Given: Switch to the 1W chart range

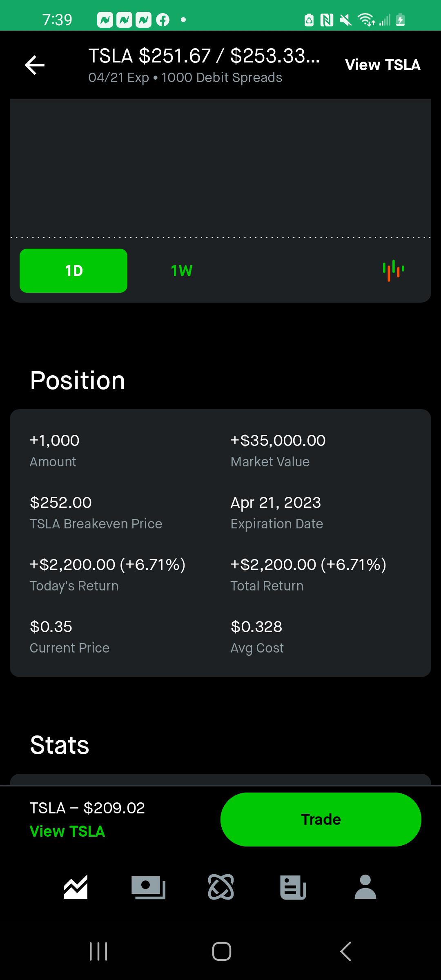Looking at the screenshot, I should tap(181, 271).
